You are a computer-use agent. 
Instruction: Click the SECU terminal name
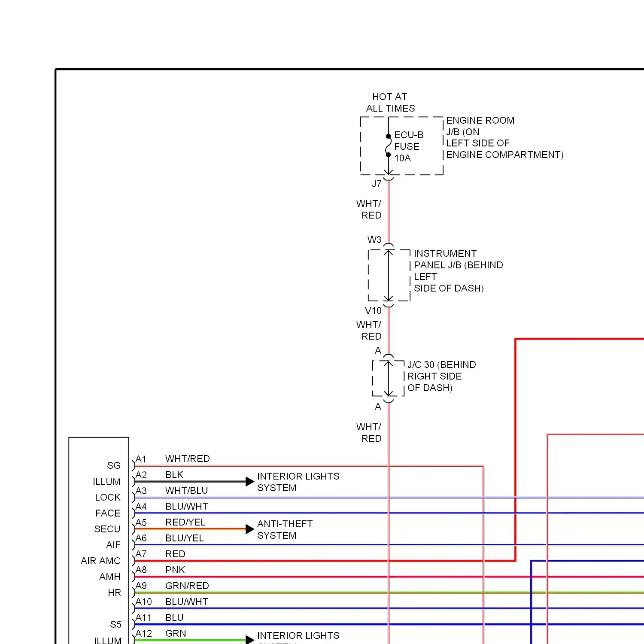tap(107, 529)
